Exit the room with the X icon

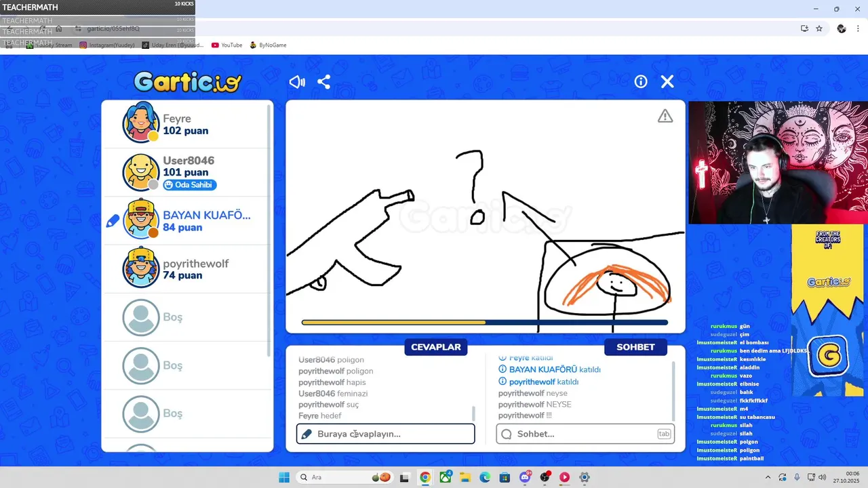coord(667,82)
